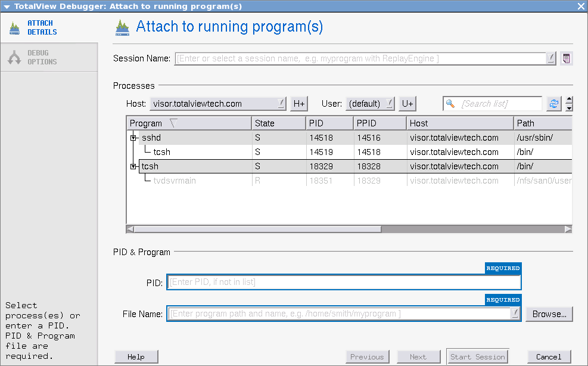This screenshot has height=366, width=588.
Task: Click the Help button
Action: click(x=136, y=357)
